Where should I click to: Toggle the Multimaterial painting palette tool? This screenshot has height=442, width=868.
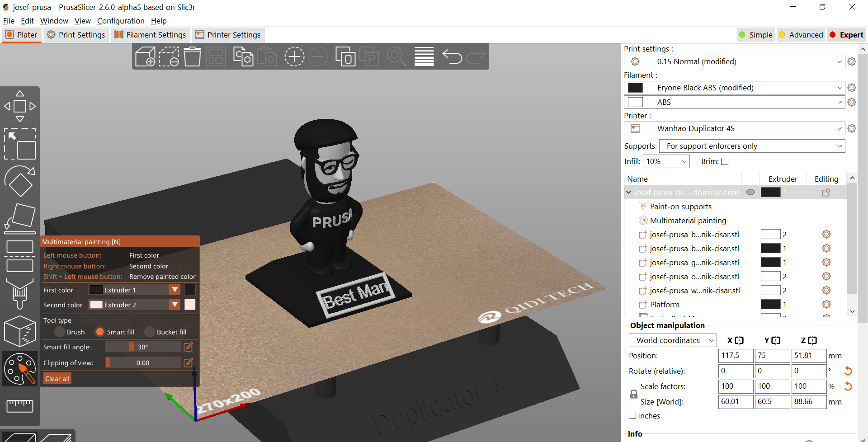pos(20,369)
